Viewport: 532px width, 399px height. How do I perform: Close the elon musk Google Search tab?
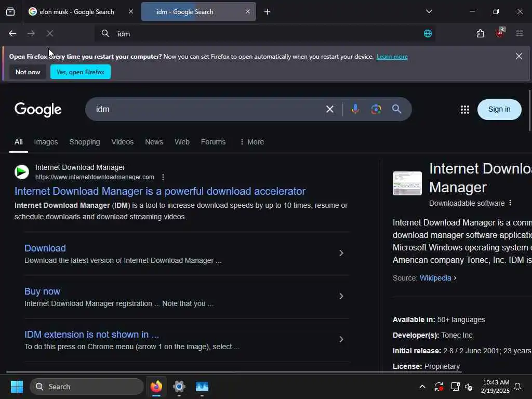tap(130, 11)
